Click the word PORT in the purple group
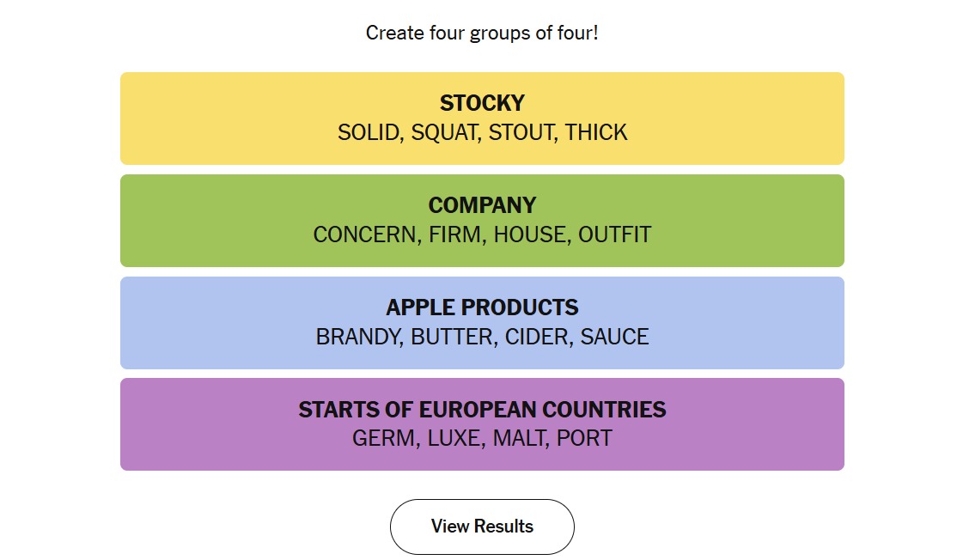The image size is (957, 560). 584,439
